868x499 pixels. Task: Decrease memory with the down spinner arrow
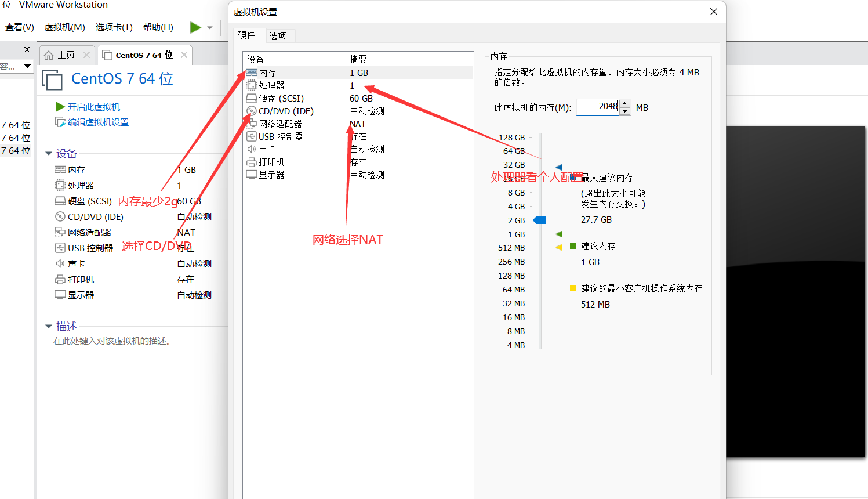(625, 111)
